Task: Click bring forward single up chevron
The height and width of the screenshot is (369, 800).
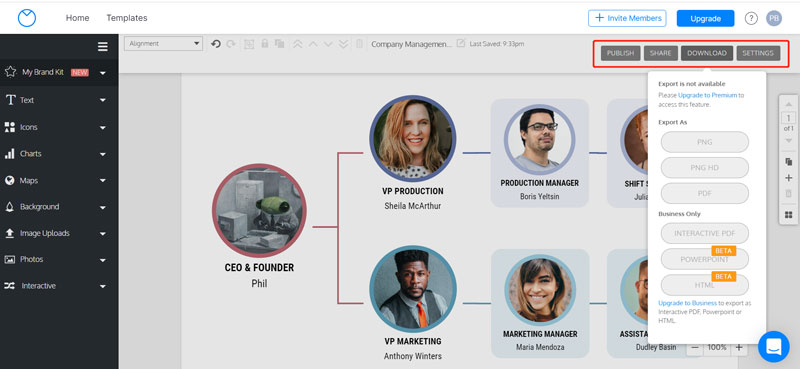Action: (x=313, y=44)
